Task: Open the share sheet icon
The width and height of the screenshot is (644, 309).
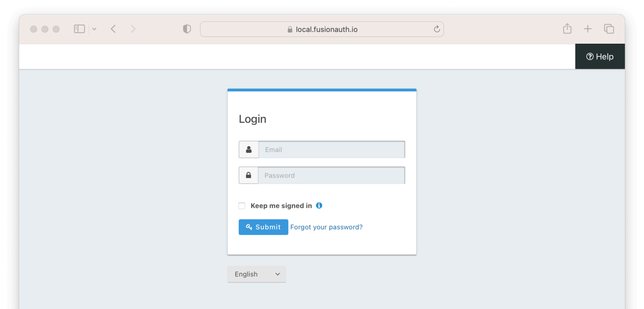Action: pos(567,29)
